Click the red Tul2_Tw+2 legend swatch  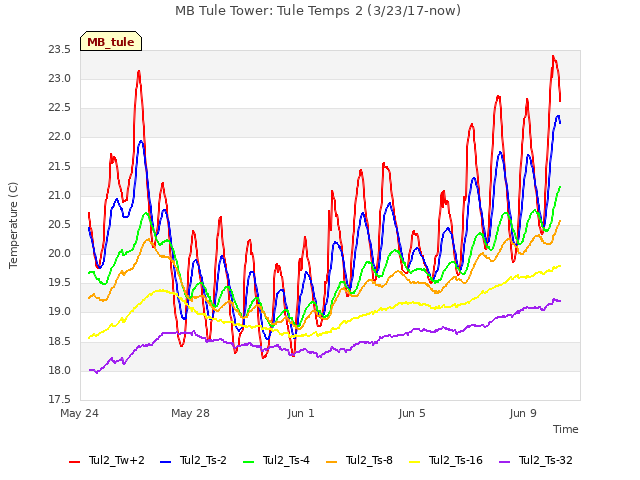click(x=75, y=462)
